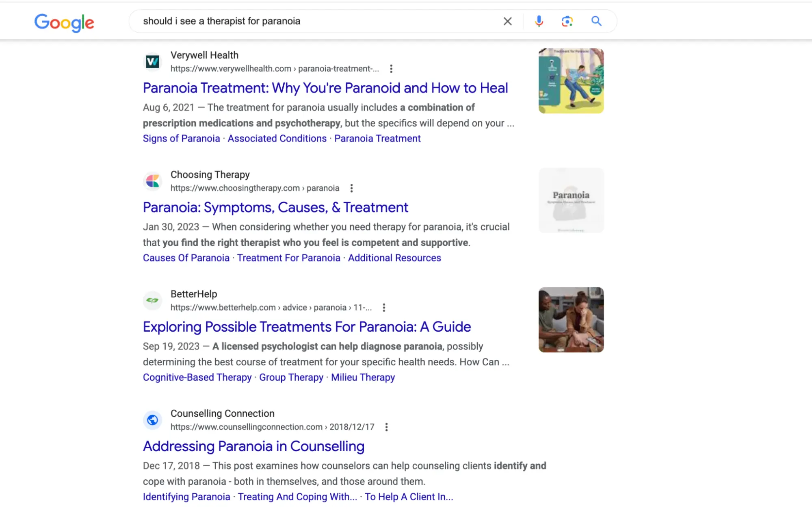Click the Choosing Therapy favicon

click(x=153, y=181)
